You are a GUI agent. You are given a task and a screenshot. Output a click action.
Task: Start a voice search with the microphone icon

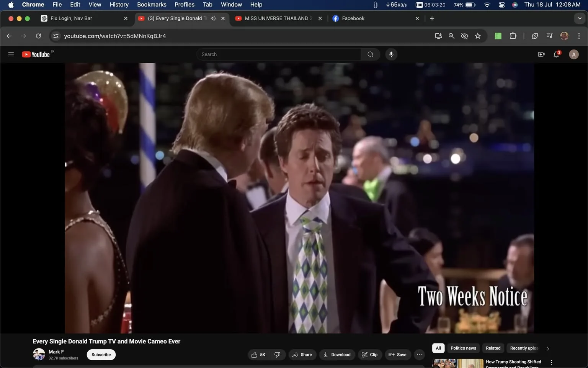pos(391,54)
